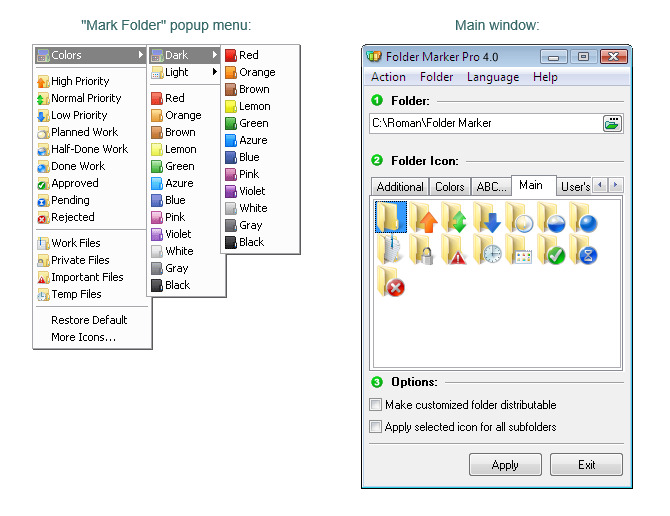
Task: Choose the work files document folder icon
Action: 391,249
